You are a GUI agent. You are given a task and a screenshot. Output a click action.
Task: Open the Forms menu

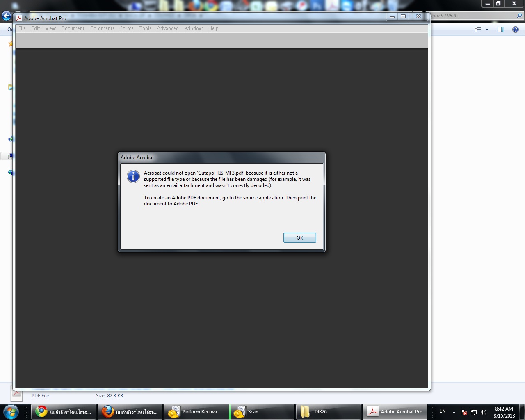(x=127, y=28)
